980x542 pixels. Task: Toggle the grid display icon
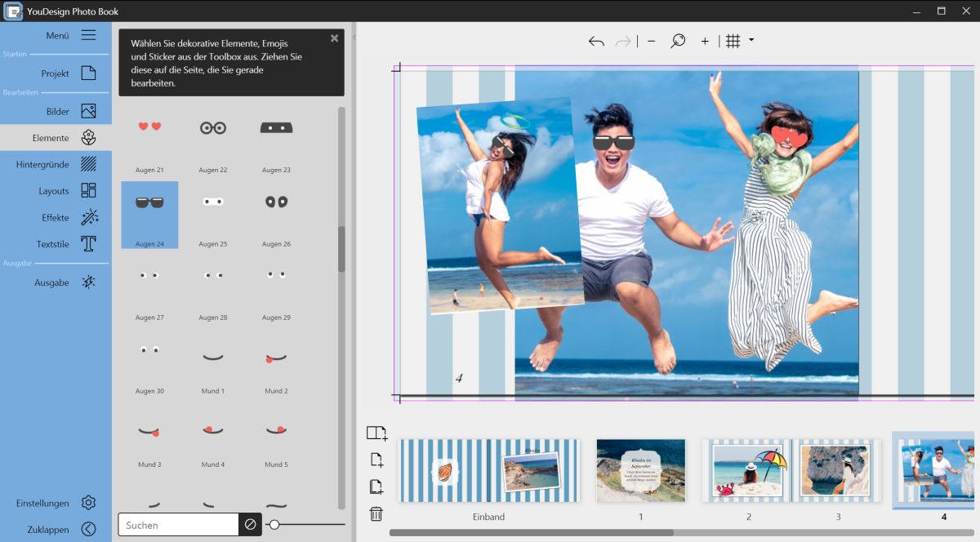coord(733,42)
